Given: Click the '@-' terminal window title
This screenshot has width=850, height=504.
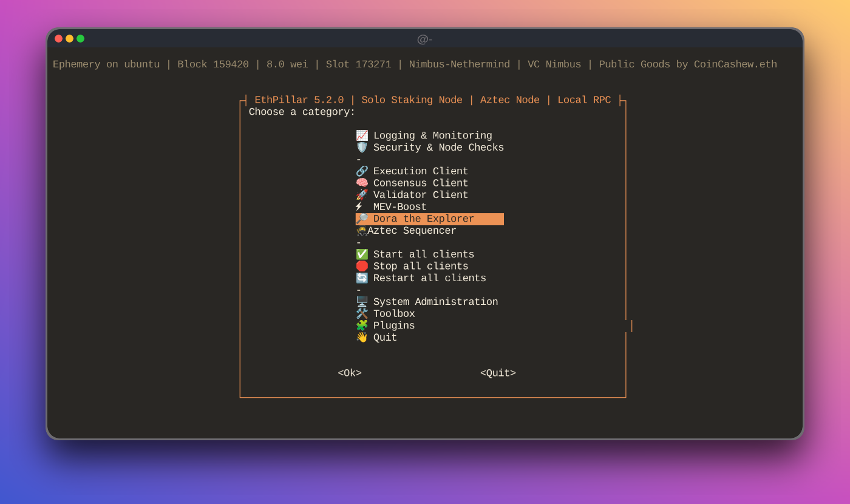Looking at the screenshot, I should (x=424, y=39).
